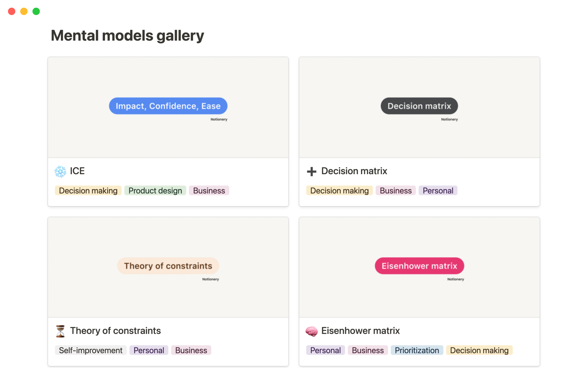Open the Eisenhower matrix card title
This screenshot has height=368, width=588.
coord(360,331)
